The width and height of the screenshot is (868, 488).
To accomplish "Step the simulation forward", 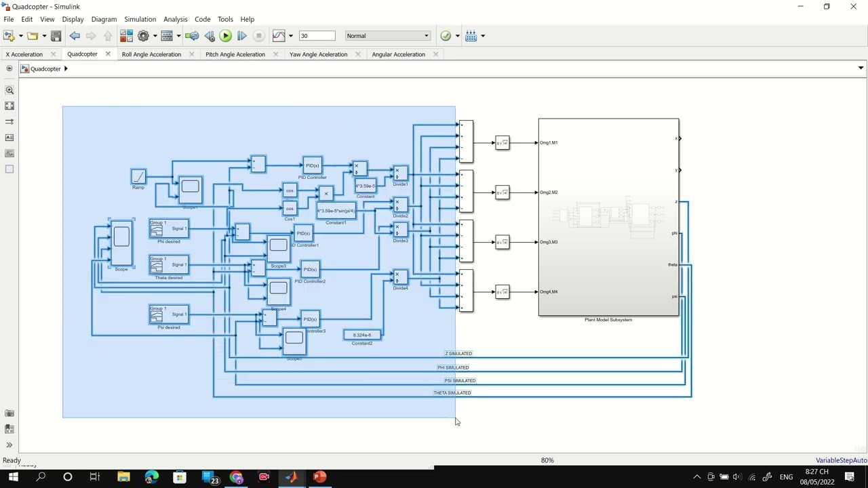I will point(242,36).
